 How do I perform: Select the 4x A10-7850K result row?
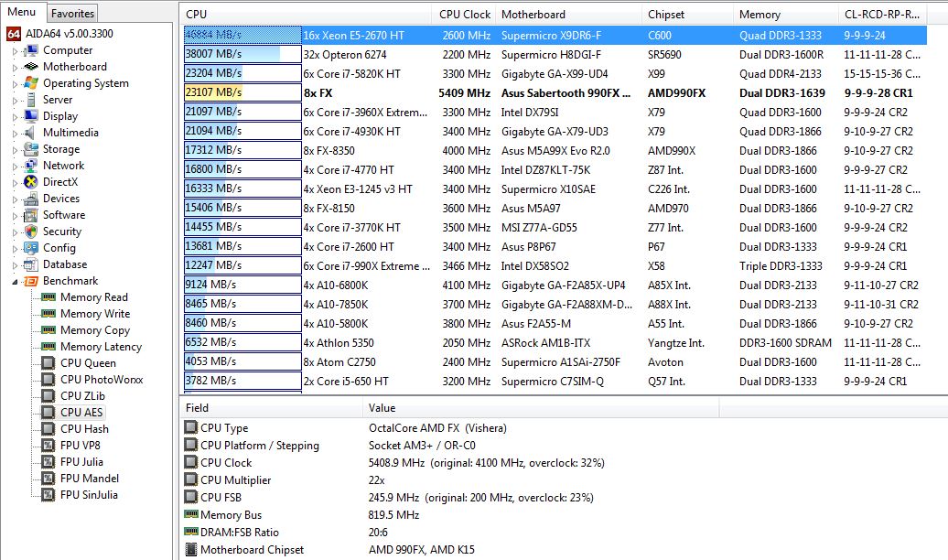555,304
